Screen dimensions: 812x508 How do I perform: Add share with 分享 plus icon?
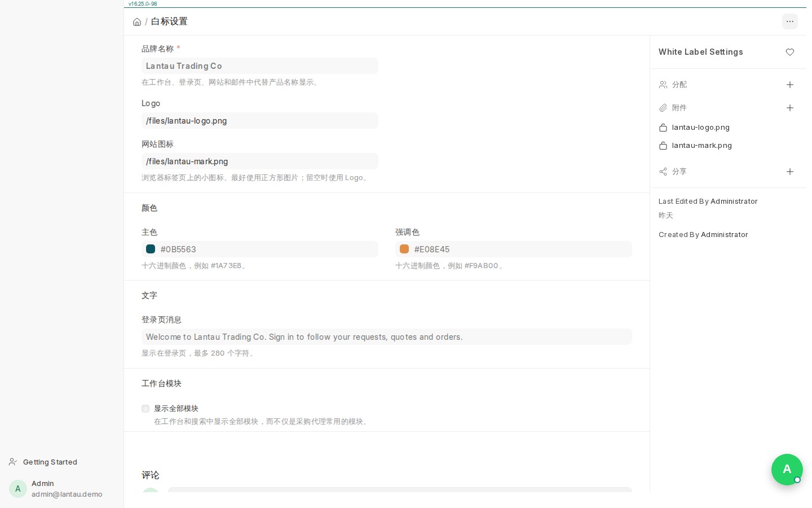[790, 172]
